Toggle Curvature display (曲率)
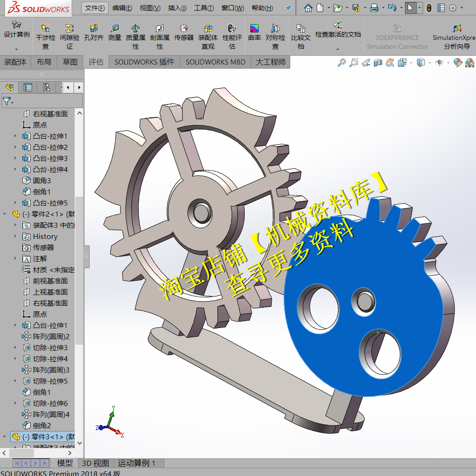The height and width of the screenshot is (476, 476). (x=254, y=33)
